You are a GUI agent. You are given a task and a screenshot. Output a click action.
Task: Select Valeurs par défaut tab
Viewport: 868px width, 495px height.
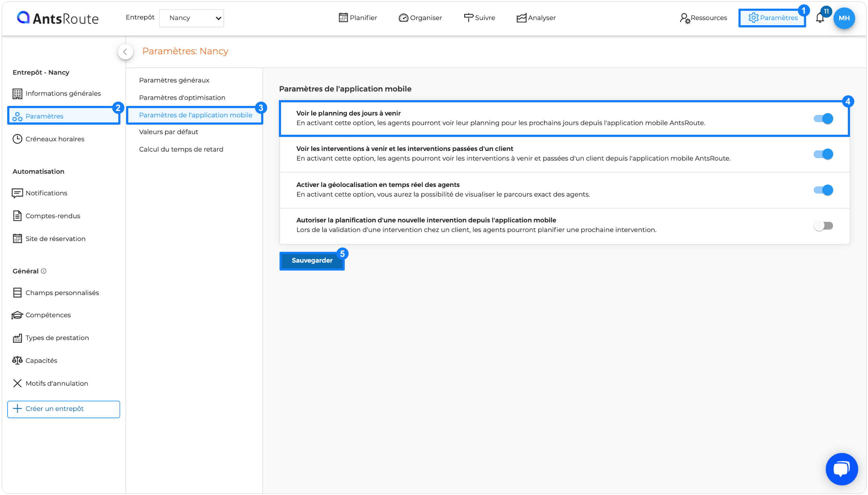[168, 132]
